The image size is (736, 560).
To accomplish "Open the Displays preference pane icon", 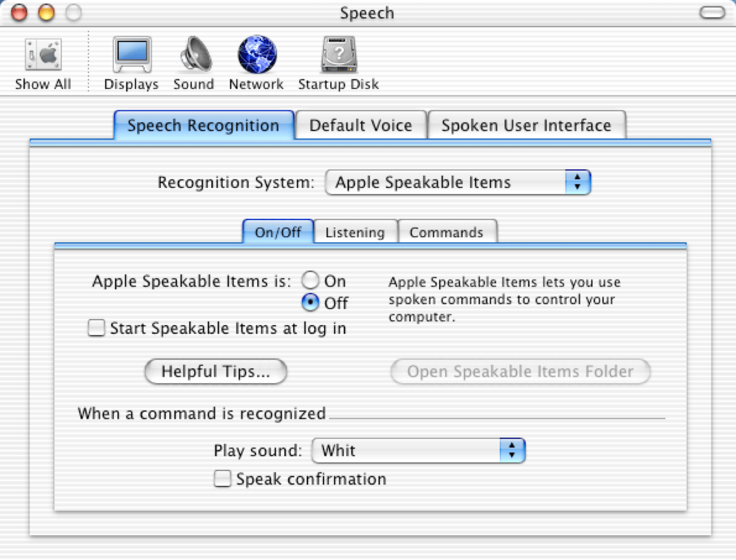I will click(x=131, y=65).
